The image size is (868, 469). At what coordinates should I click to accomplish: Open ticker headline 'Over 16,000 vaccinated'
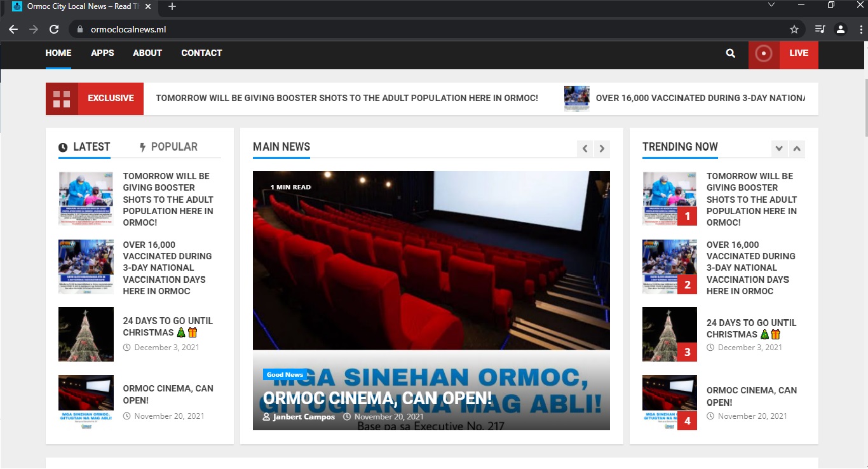700,99
